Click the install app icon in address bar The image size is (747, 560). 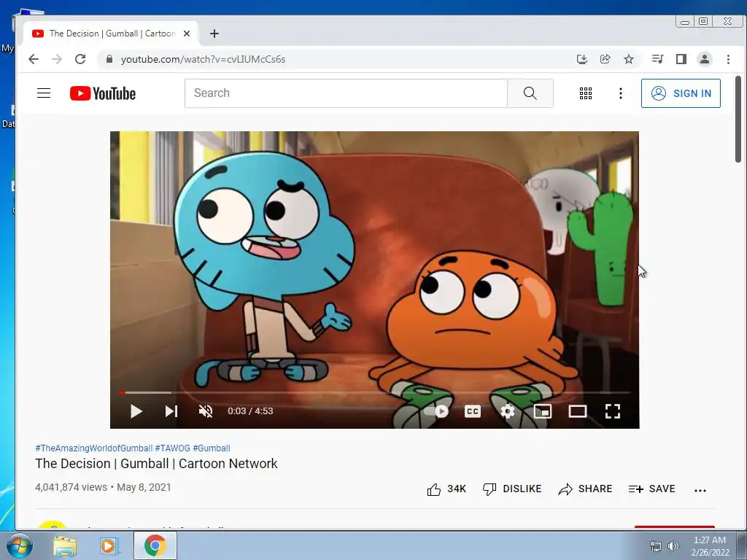(x=581, y=59)
